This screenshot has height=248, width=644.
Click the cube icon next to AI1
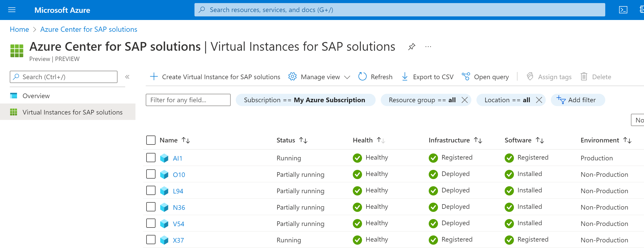164,158
